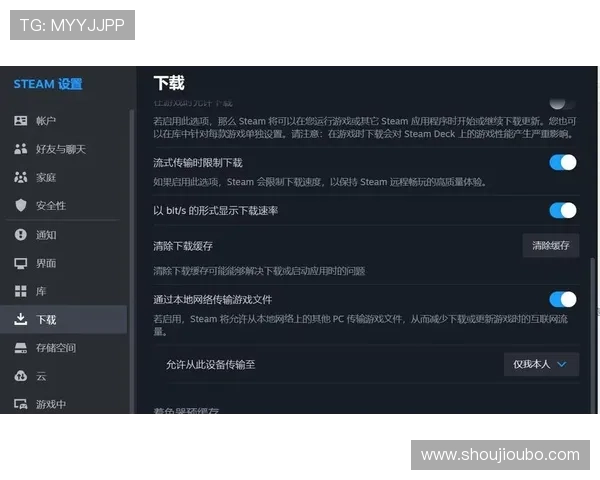The width and height of the screenshot is (600, 480).
Task: Select the 界面 sidebar entry
Action: [x=64, y=263]
